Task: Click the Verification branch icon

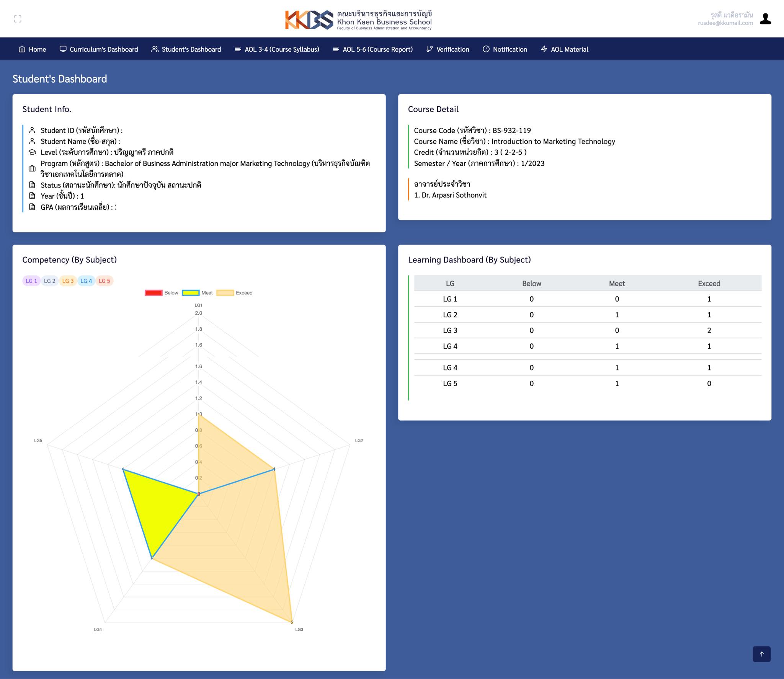Action: [x=430, y=49]
